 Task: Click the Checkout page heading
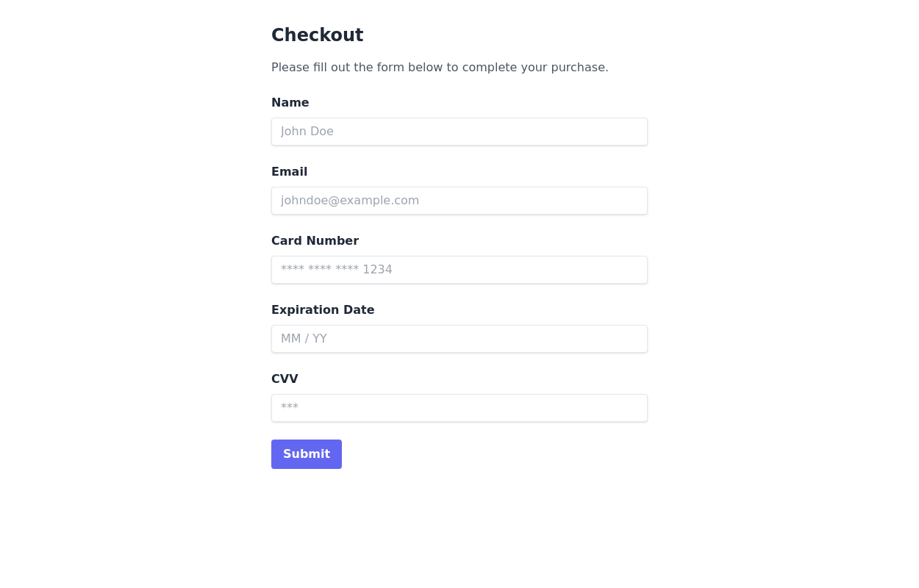317,35
